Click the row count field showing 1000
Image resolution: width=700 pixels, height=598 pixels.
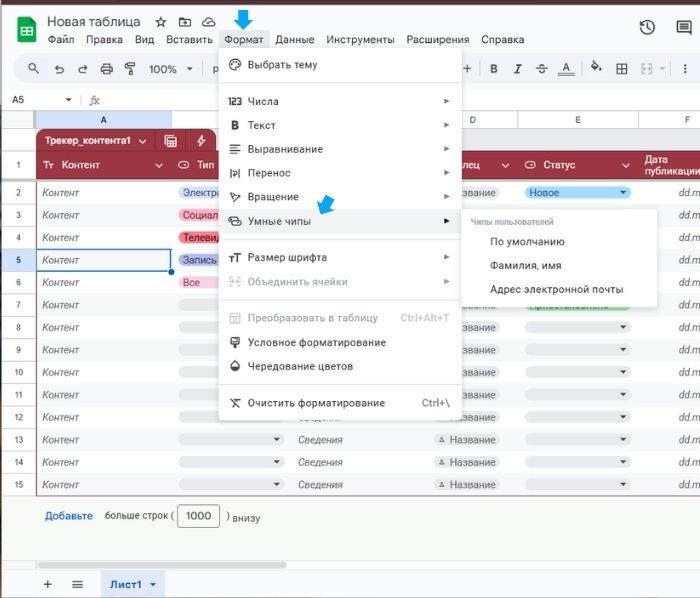tap(198, 516)
